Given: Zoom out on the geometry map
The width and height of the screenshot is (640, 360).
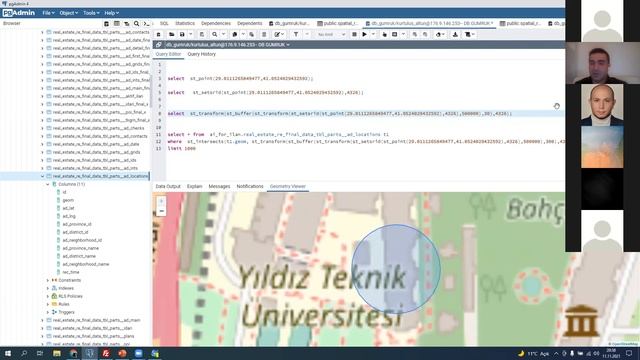Looking at the screenshot, I should point(161,211).
